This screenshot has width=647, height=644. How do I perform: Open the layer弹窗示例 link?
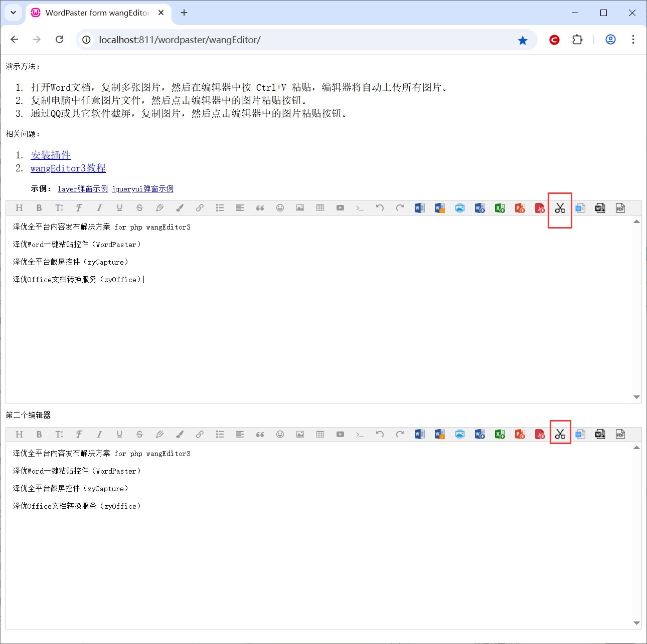tap(83, 189)
